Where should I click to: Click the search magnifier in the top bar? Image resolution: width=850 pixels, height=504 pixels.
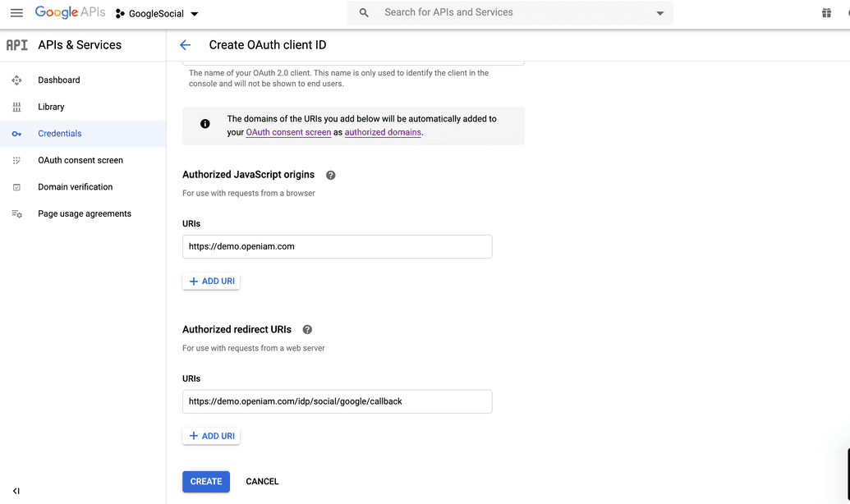[362, 13]
